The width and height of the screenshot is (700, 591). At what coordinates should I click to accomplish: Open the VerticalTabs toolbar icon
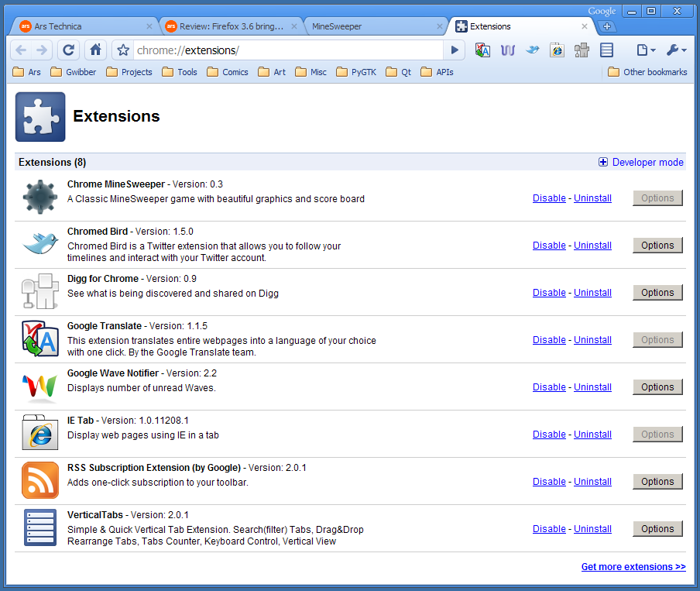click(x=607, y=50)
